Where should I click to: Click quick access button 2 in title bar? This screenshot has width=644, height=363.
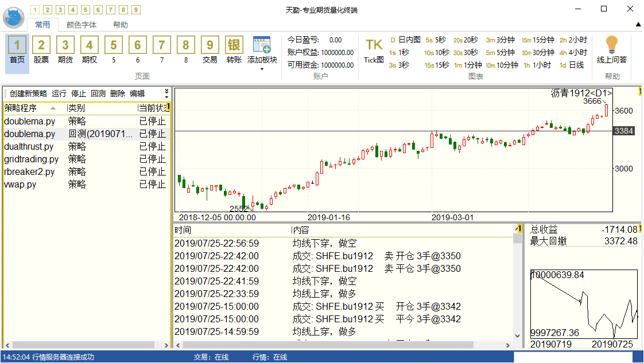coord(48,10)
